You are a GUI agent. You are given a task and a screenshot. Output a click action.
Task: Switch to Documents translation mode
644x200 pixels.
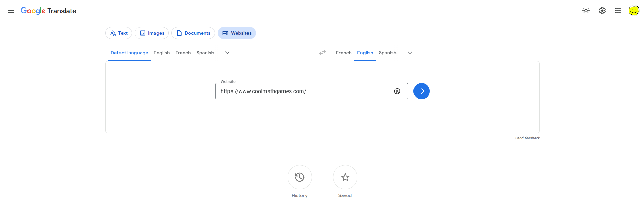coord(193,33)
